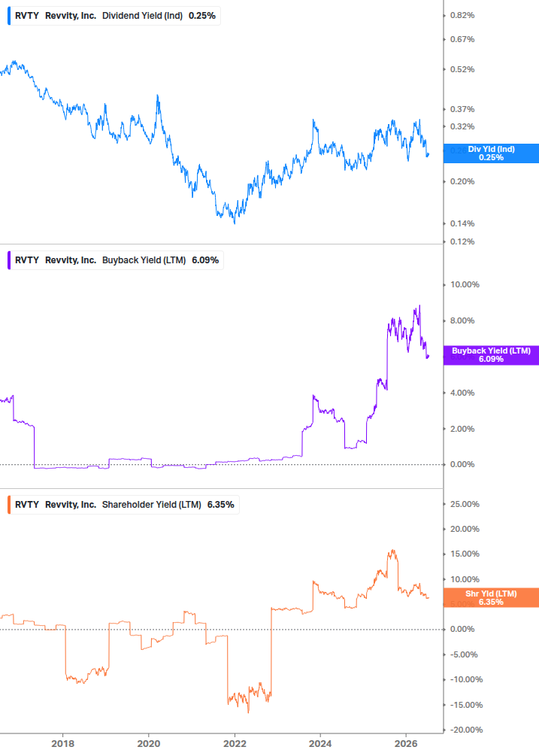The image size is (539, 756).
Task: Click 0.67% tick on dividend yield axis
Action: (x=462, y=39)
